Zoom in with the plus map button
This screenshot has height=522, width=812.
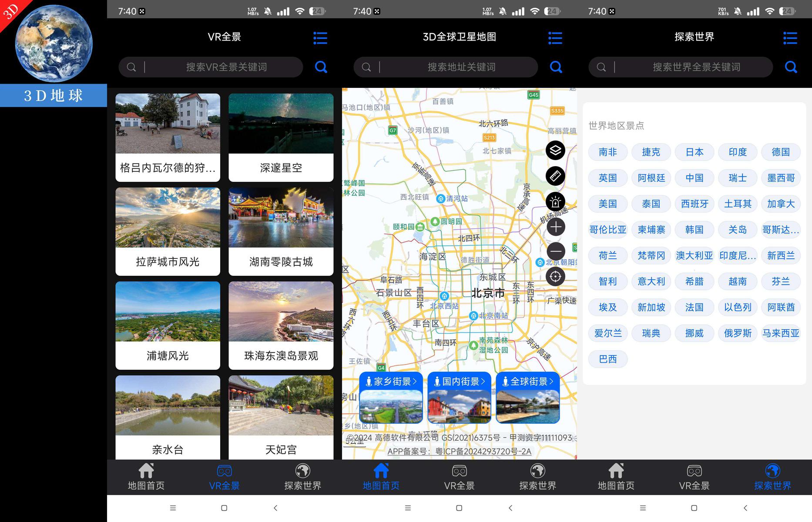point(556,227)
